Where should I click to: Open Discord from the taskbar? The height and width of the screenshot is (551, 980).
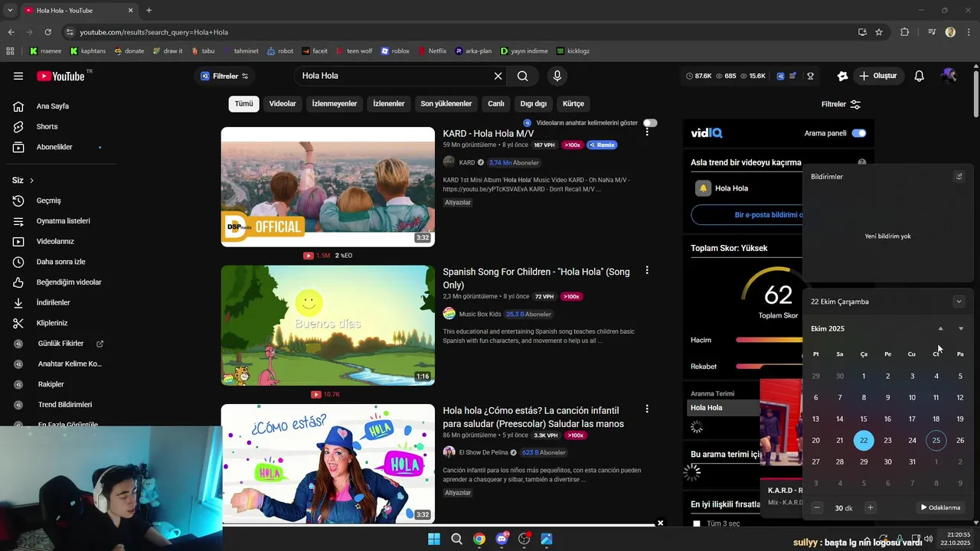point(501,539)
